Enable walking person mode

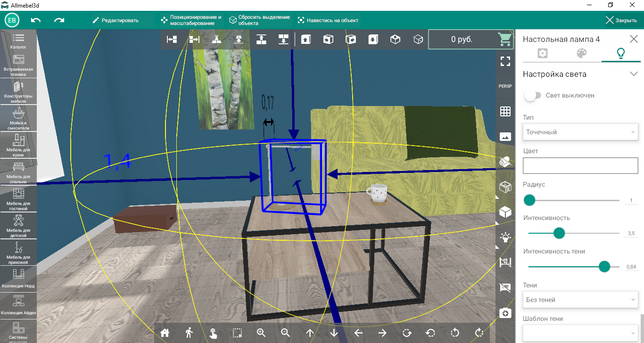tap(189, 333)
